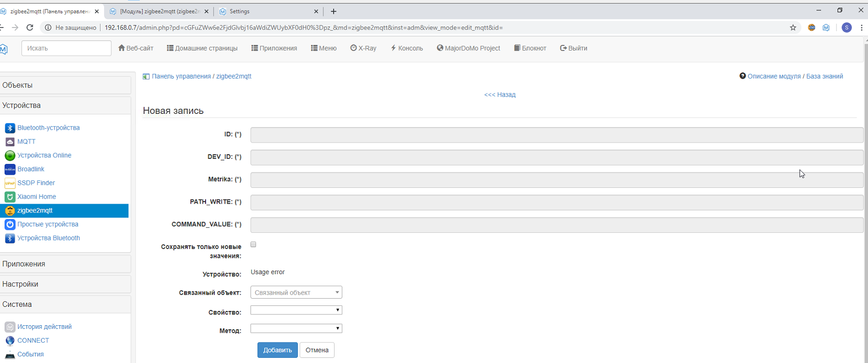The height and width of the screenshot is (363, 868).
Task: Open MajorDoMo Project link
Action: (x=468, y=48)
